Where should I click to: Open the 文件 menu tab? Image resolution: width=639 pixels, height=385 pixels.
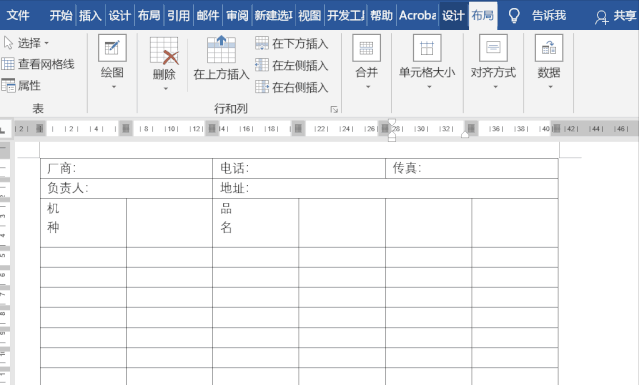click(x=18, y=15)
